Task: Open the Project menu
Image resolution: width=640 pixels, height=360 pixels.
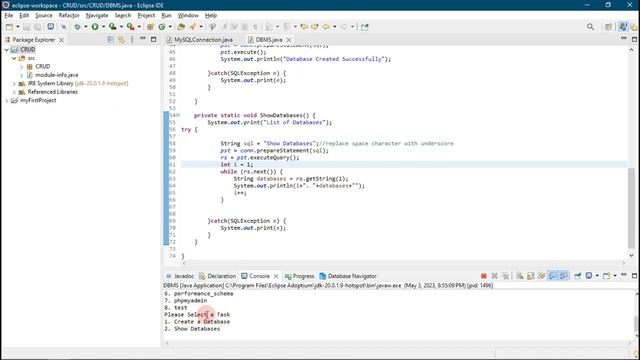Action: [x=146, y=15]
